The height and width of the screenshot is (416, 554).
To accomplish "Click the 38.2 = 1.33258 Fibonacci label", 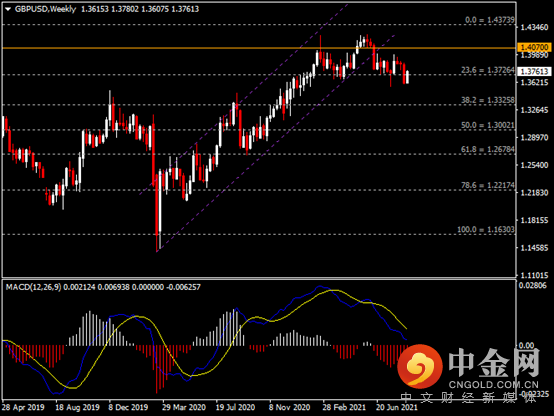I will [488, 100].
